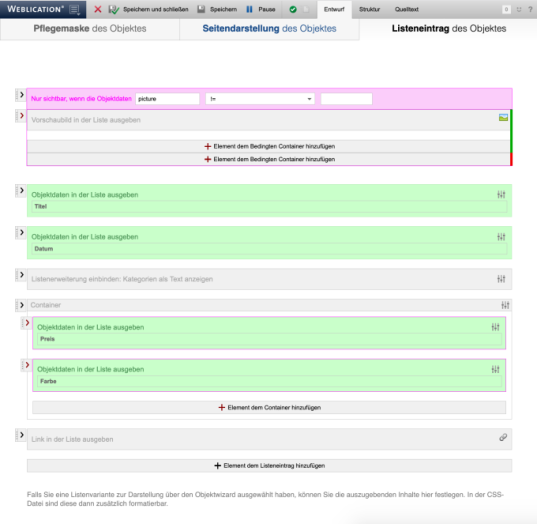The width and height of the screenshot is (537, 524).
Task: Click the empty comparison value field
Action: [x=346, y=99]
